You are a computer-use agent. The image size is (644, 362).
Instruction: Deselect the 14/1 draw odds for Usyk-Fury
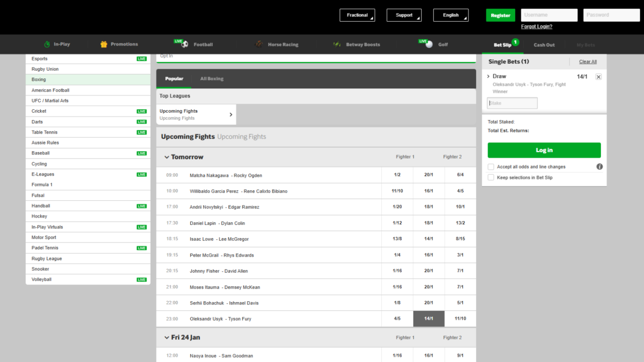tap(428, 319)
